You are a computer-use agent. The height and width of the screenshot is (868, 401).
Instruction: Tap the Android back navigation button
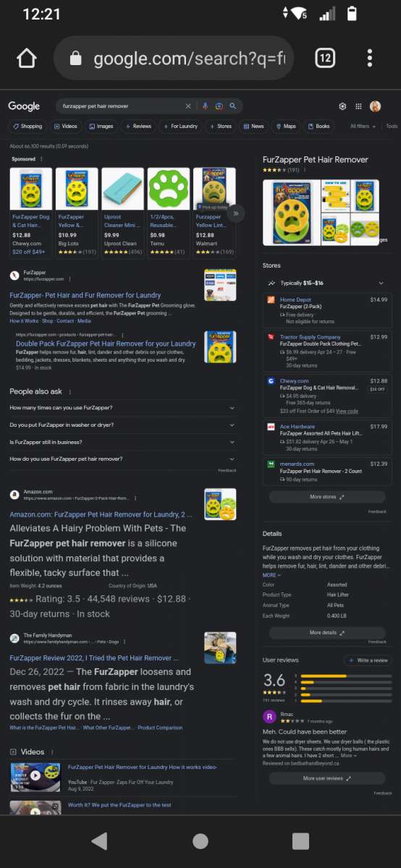coord(99,841)
